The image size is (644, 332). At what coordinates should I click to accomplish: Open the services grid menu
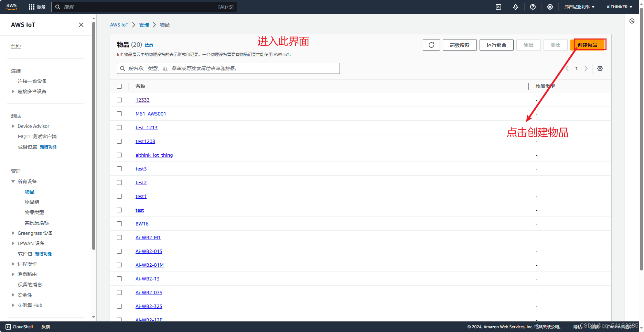(32, 7)
